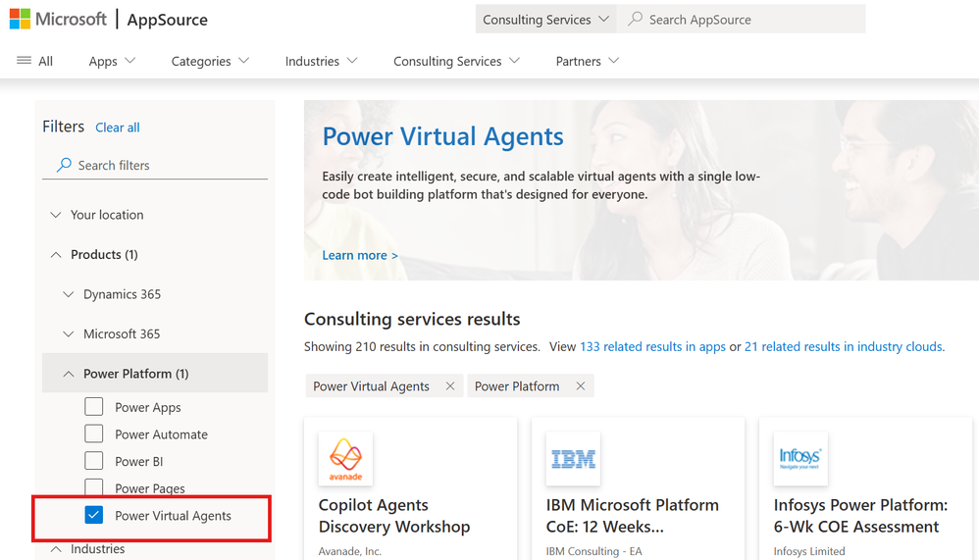View 133 related results in apps

[652, 346]
